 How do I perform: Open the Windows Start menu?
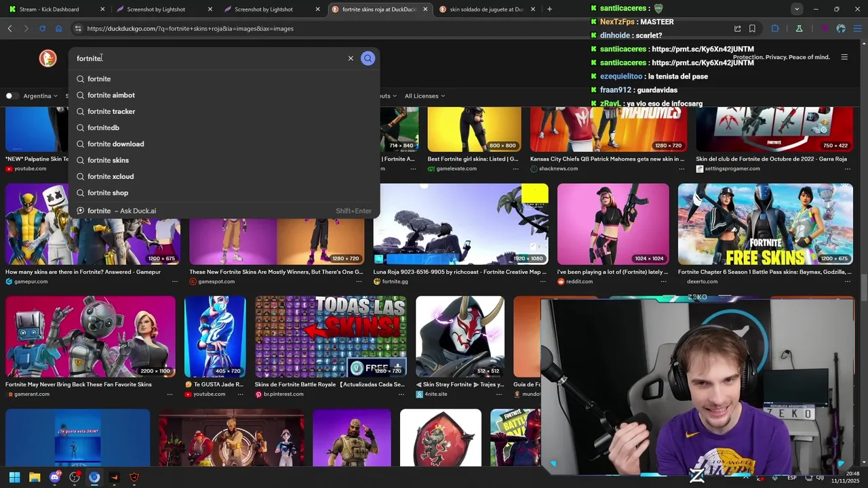(x=14, y=477)
